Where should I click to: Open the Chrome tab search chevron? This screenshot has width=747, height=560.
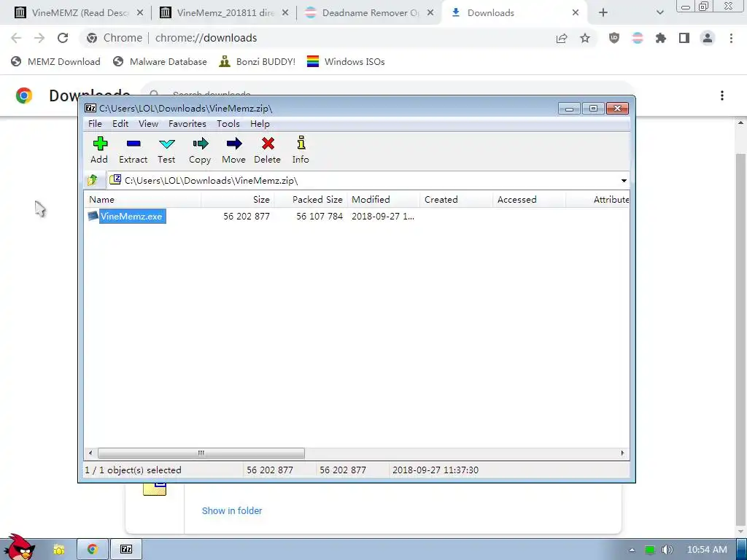tap(659, 13)
